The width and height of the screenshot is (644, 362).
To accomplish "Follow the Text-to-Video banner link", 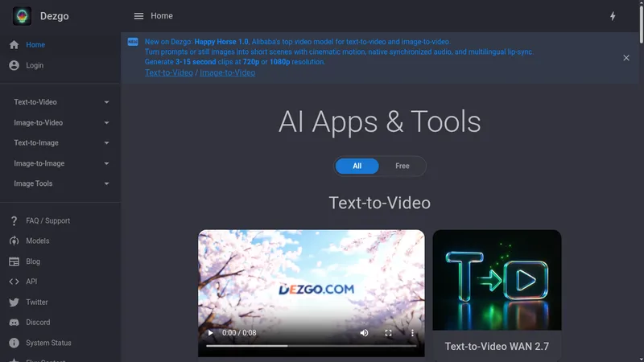I will 169,72.
